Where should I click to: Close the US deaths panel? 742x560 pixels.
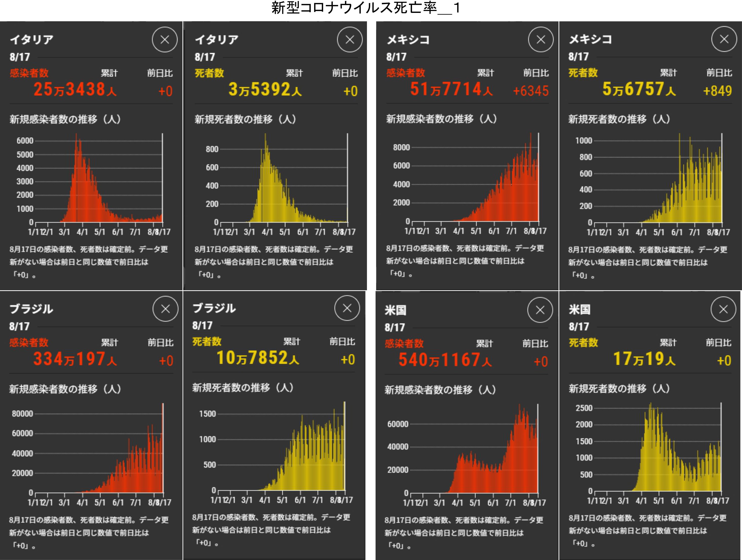coord(723,309)
